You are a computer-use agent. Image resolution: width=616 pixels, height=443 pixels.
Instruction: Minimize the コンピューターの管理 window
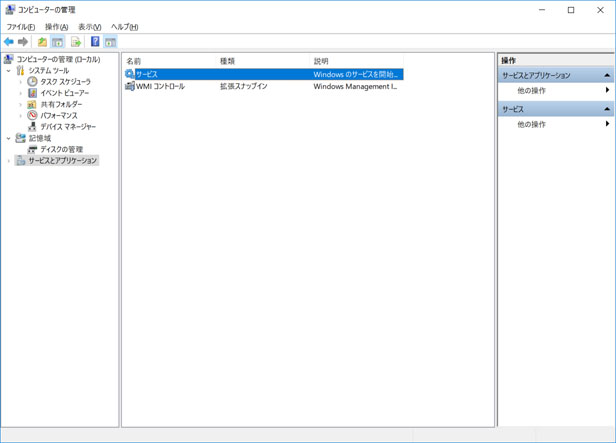pyautogui.click(x=542, y=10)
